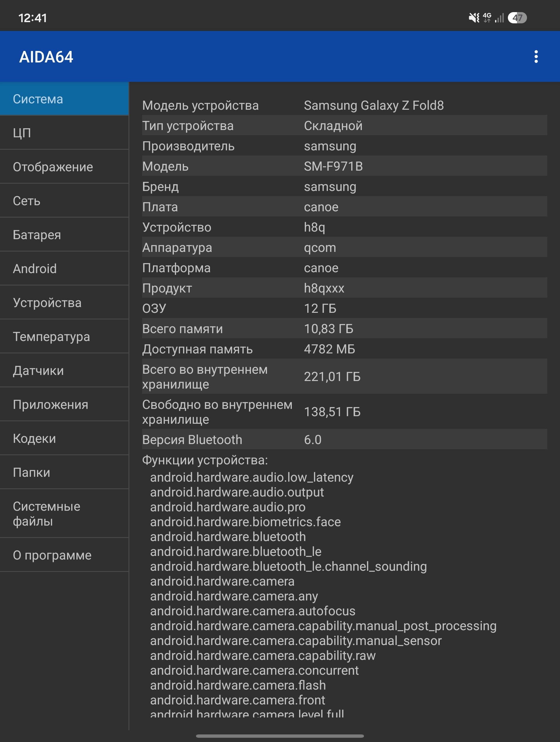560x742 pixels.
Task: Select the Платформа row label
Action: point(176,268)
